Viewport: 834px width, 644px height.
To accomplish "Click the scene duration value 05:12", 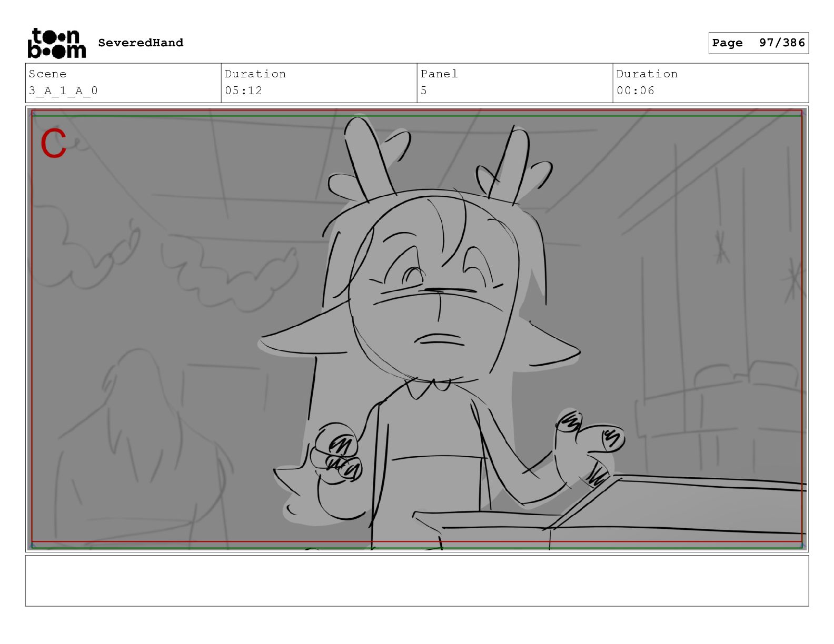I will click(243, 90).
